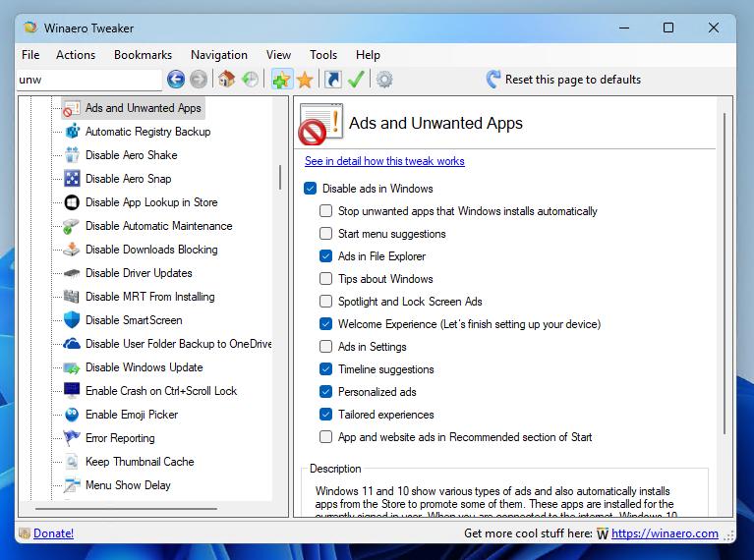Click Disable Aero Shake tree icon

(x=72, y=155)
